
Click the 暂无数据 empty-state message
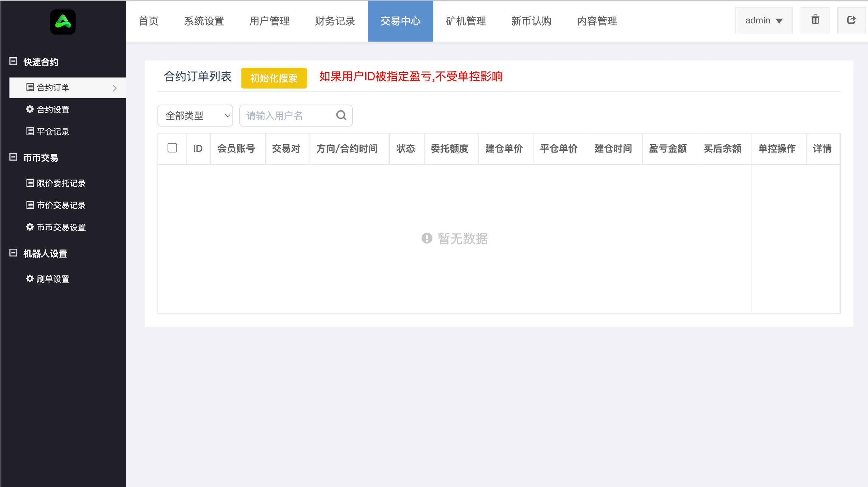[x=454, y=238]
